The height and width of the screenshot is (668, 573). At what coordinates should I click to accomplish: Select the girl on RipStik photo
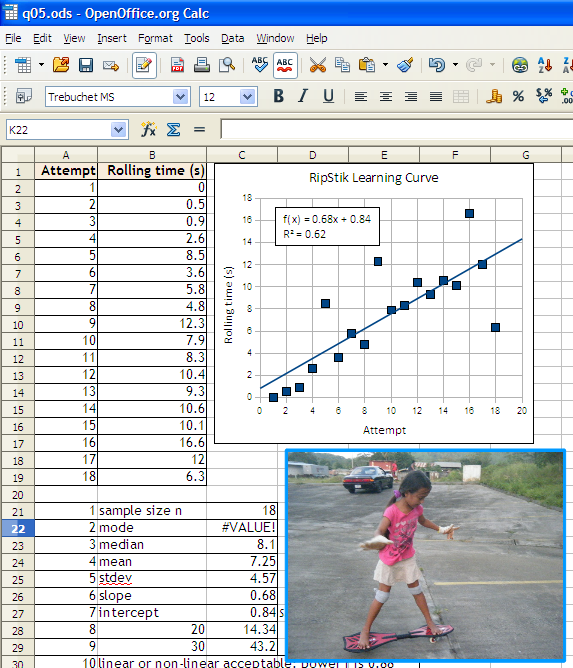point(426,556)
